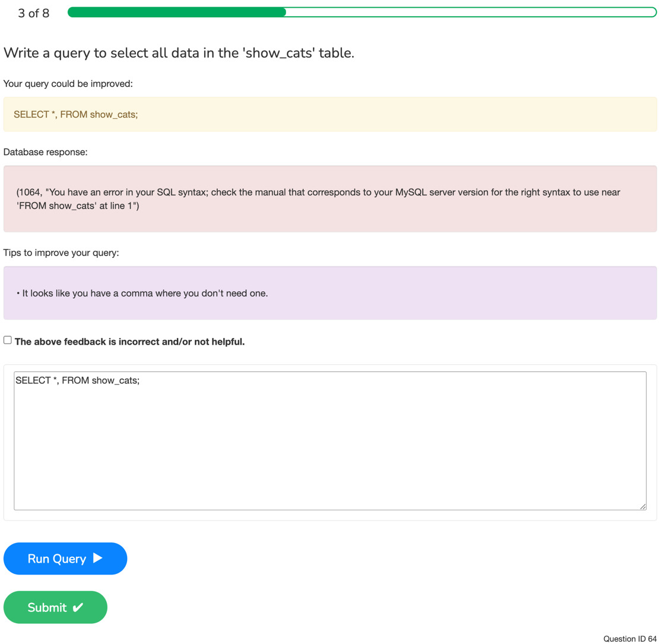Click the '3 of 8' question counter
Viewport: 659px width, 644px height.
34,13
